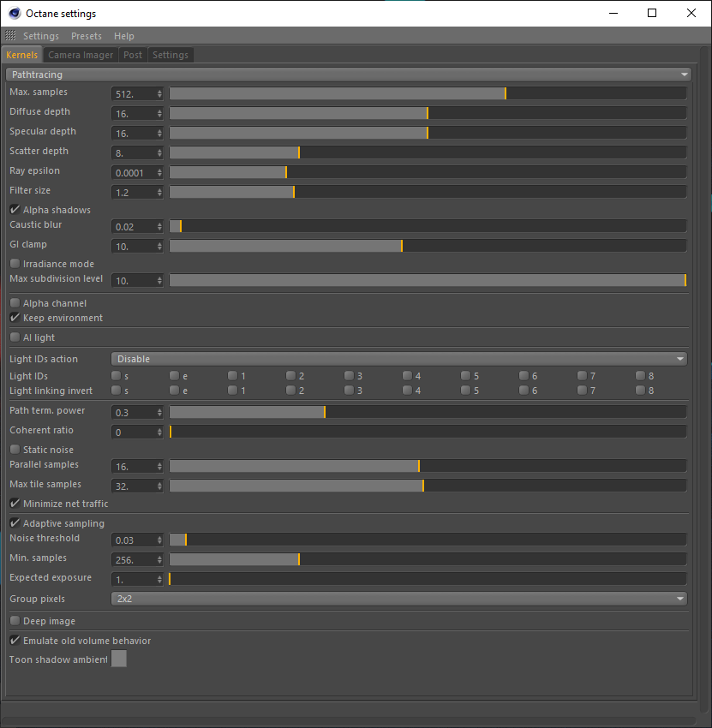712x728 pixels.
Task: Check Light IDs number 8 checkbox
Action: 641,375
